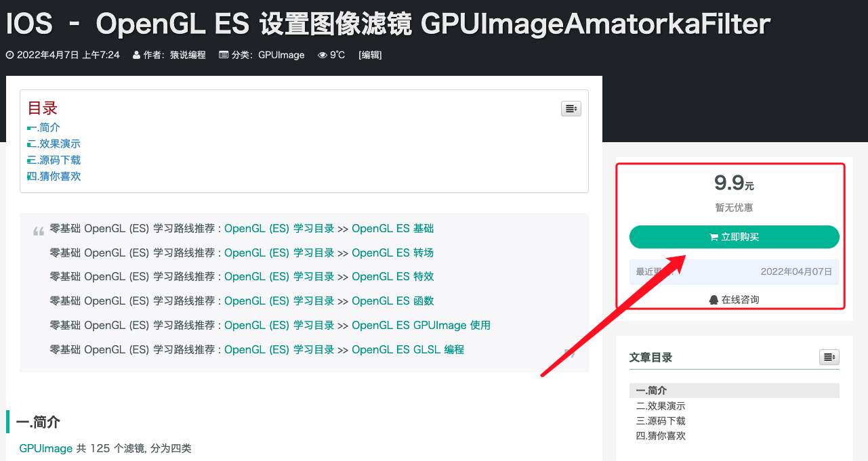Click the shopping cart icon on the buy button
868x461 pixels.
[712, 237]
